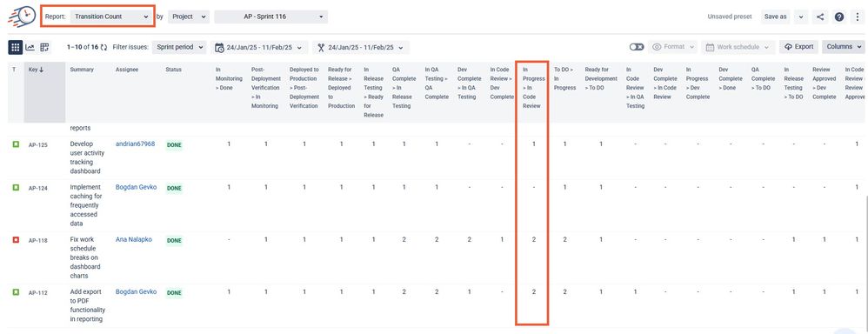Switch to the grid table view

click(x=16, y=47)
